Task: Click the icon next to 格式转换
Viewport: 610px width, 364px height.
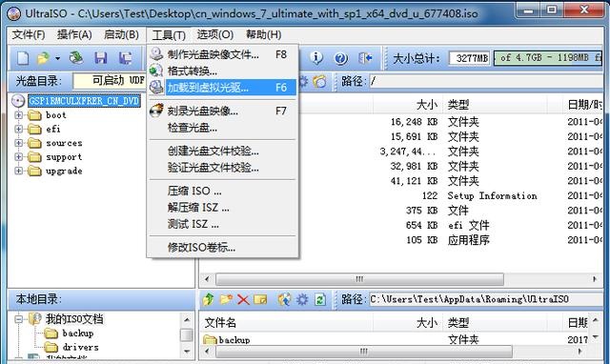Action: (156, 71)
